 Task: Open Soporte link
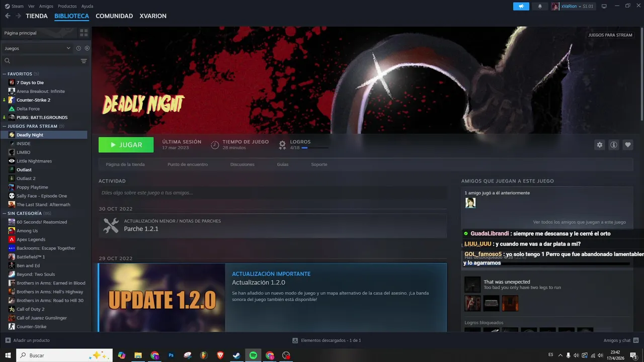[x=319, y=164]
